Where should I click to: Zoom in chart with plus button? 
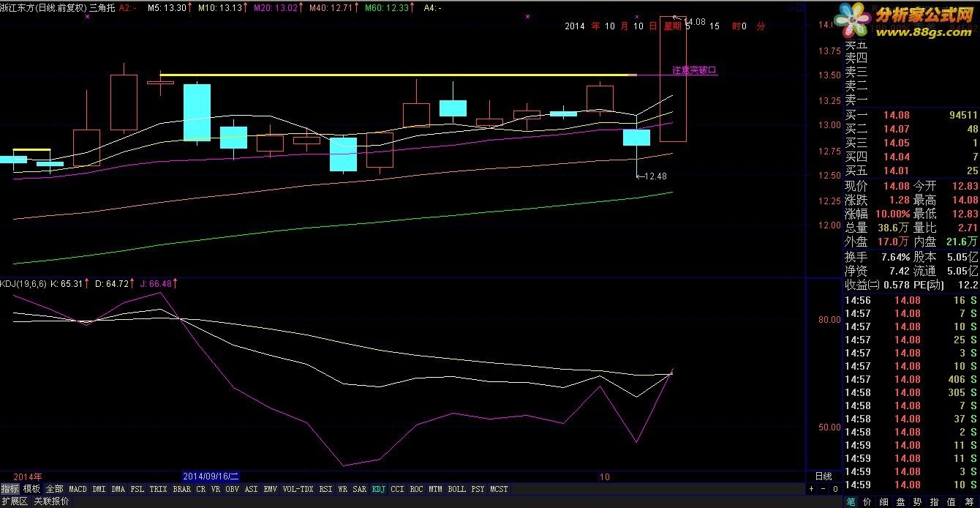(x=811, y=489)
